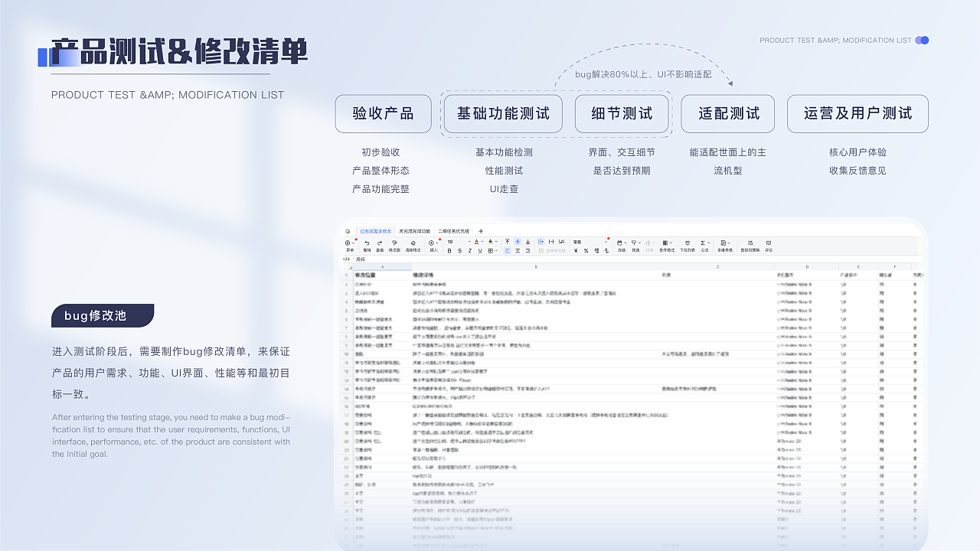The height and width of the screenshot is (551, 980).
Task: Open the number format dropdown
Action: tap(590, 242)
